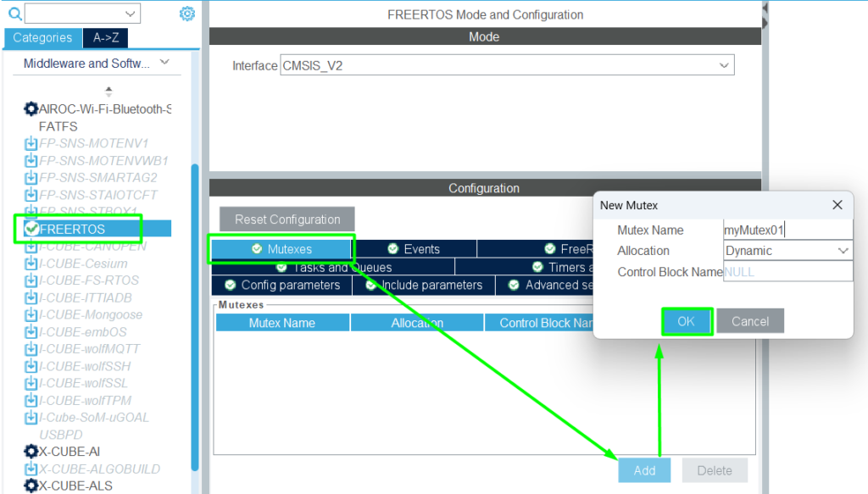
Task: Select FATFS in the middleware list
Action: (x=58, y=126)
